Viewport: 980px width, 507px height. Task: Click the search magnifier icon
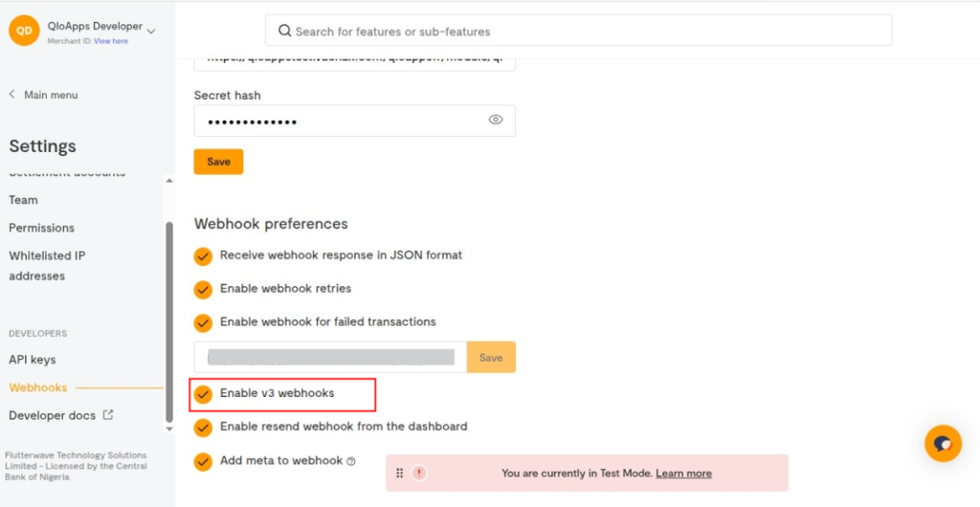284,31
